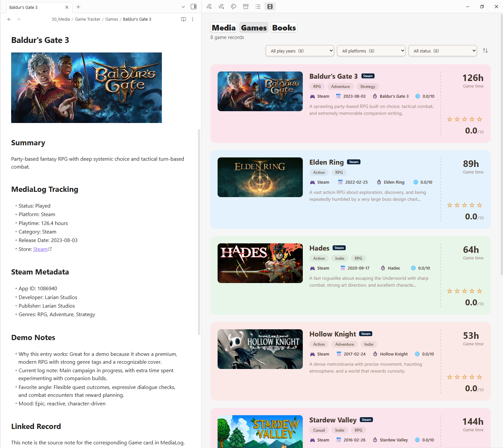Click the globe icon on Baldur's Gate 3 card

pyautogui.click(x=418, y=96)
